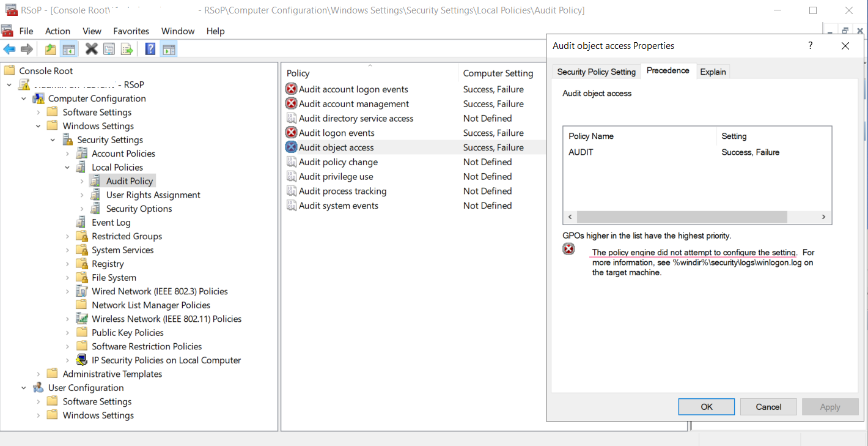Click the User Configuration node icon
Image resolution: width=868 pixels, height=446 pixels.
tap(39, 388)
